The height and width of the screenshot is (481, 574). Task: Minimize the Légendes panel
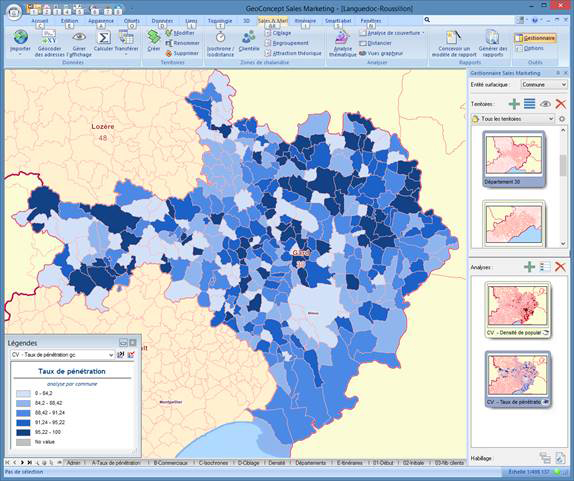coord(123,343)
